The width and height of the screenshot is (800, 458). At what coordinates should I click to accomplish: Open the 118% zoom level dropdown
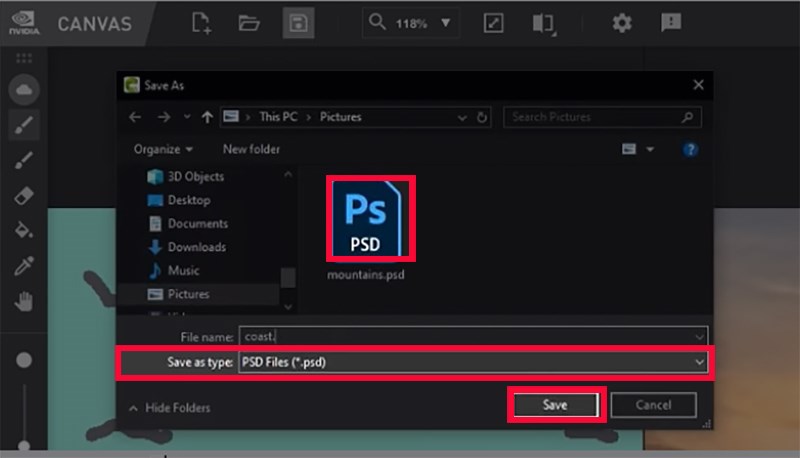click(445, 23)
